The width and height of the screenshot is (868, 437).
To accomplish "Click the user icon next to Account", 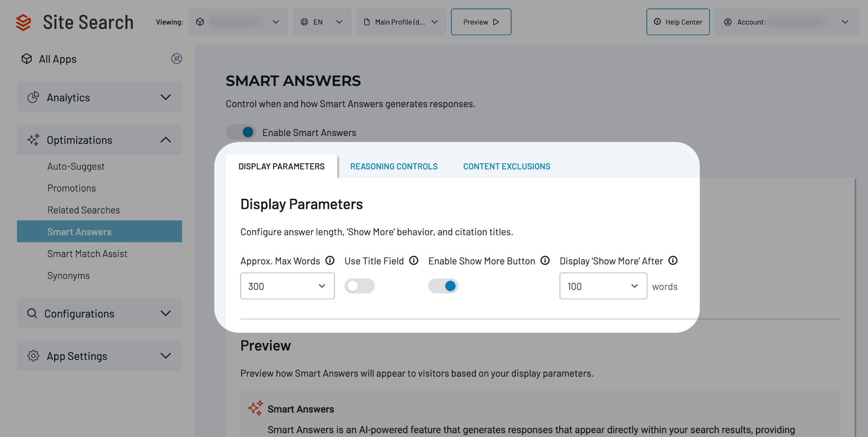I will [728, 22].
